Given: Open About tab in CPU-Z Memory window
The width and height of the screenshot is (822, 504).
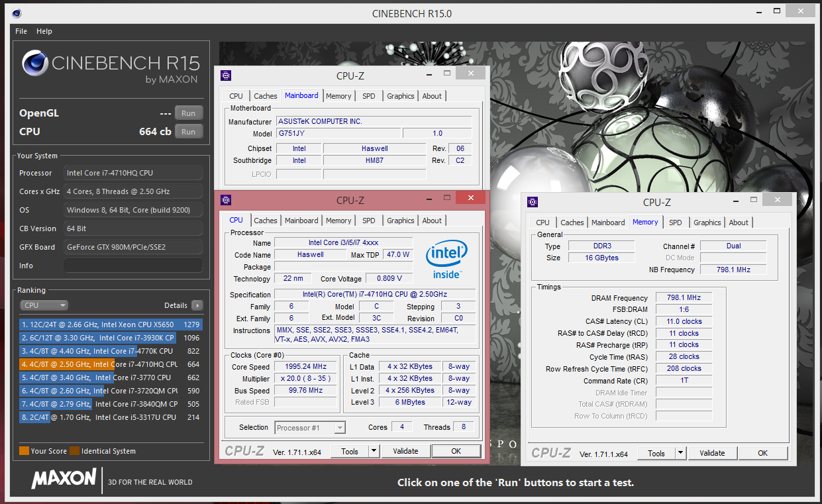Looking at the screenshot, I should click(739, 223).
